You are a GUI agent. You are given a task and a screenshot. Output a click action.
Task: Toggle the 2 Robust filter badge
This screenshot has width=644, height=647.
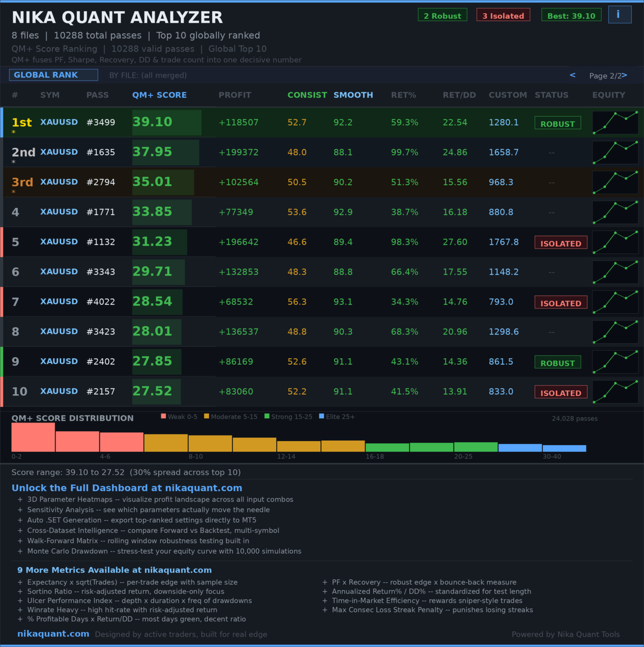click(x=442, y=14)
